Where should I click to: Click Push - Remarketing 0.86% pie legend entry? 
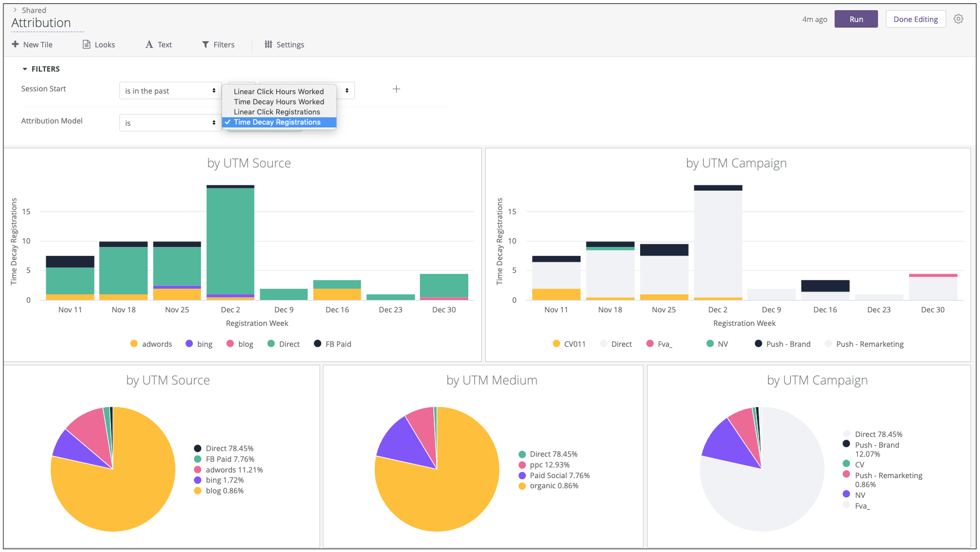point(883,480)
